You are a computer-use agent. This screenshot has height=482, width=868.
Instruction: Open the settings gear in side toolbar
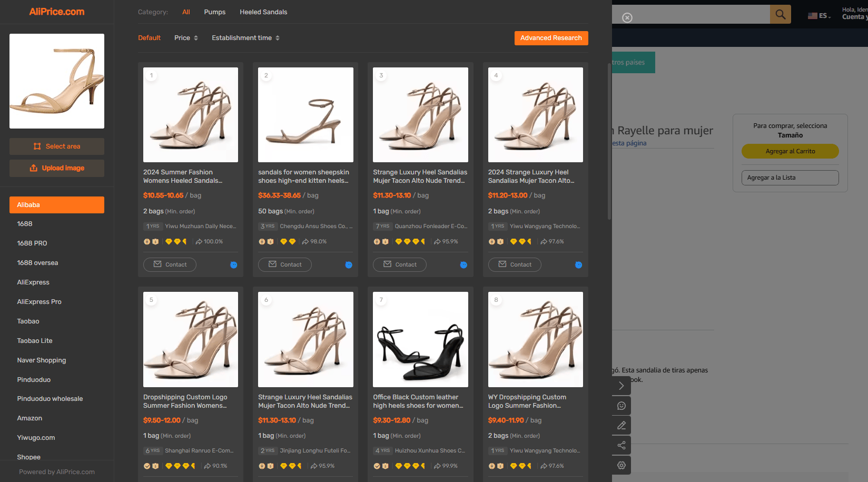pyautogui.click(x=622, y=465)
